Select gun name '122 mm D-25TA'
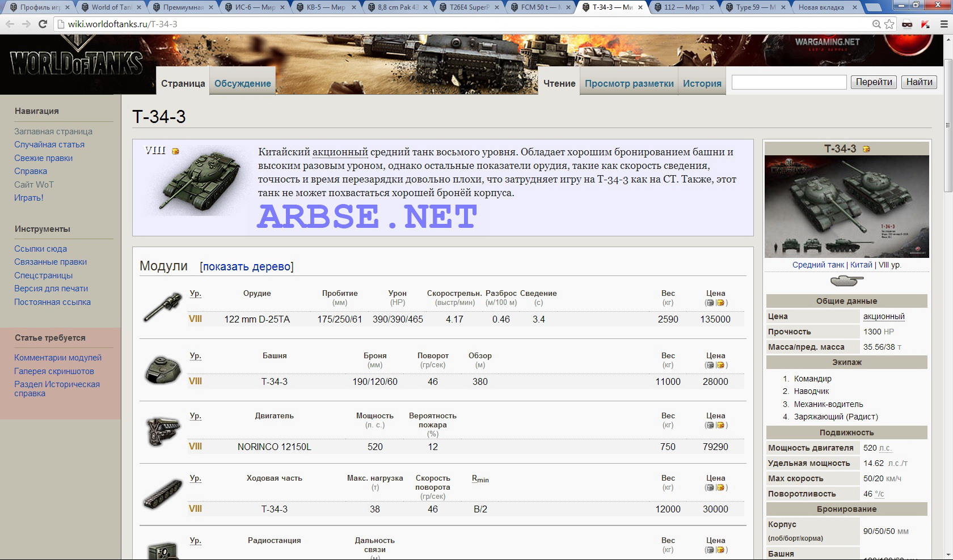Viewport: 953px width, 560px height. pyautogui.click(x=257, y=319)
